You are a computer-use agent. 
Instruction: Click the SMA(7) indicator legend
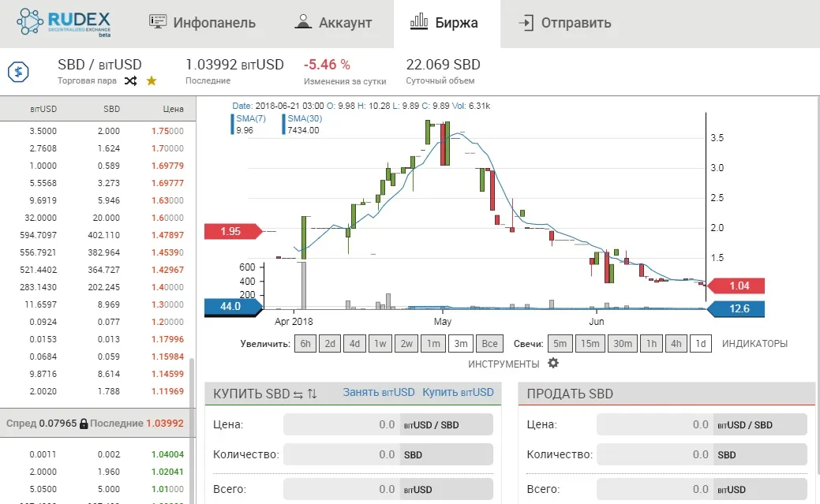(x=250, y=124)
